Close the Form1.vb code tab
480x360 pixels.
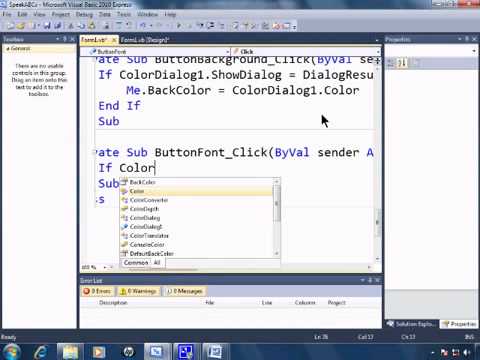(x=114, y=40)
